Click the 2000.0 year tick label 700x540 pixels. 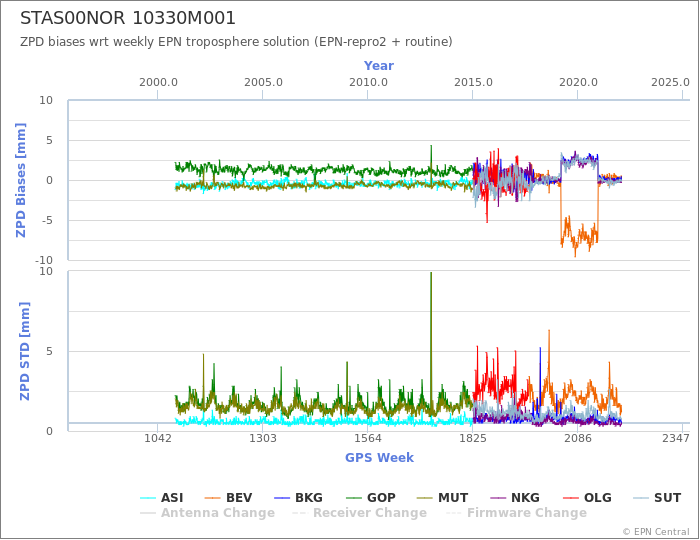158,83
